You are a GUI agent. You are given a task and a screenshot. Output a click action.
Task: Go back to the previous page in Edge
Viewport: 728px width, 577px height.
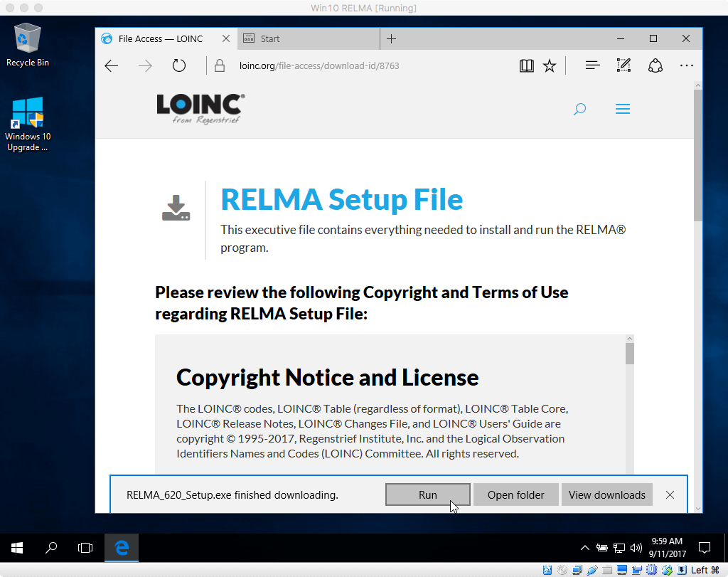(112, 66)
